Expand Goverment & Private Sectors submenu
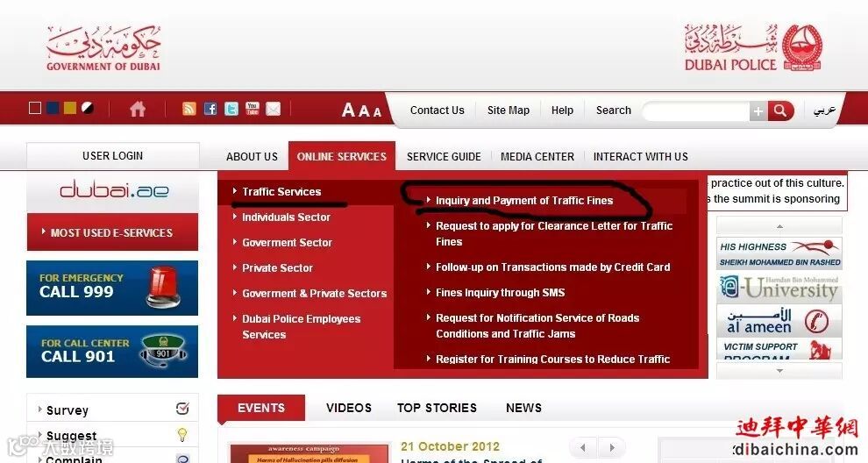868x463 pixels. click(315, 294)
